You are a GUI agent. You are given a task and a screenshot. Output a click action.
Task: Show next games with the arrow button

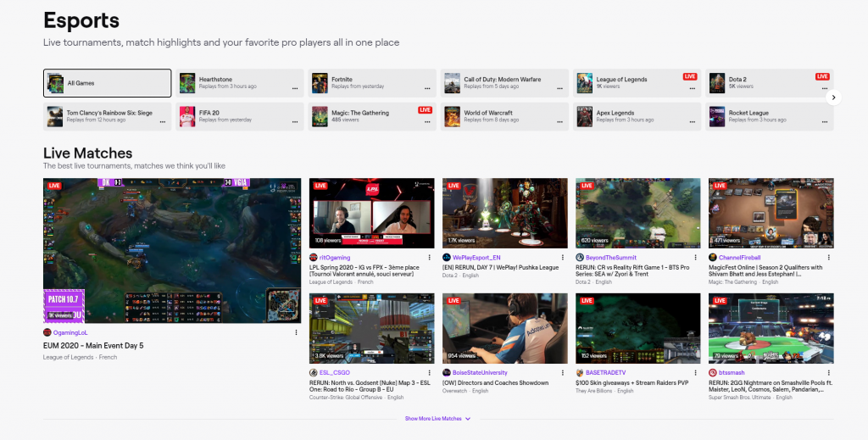tap(833, 97)
